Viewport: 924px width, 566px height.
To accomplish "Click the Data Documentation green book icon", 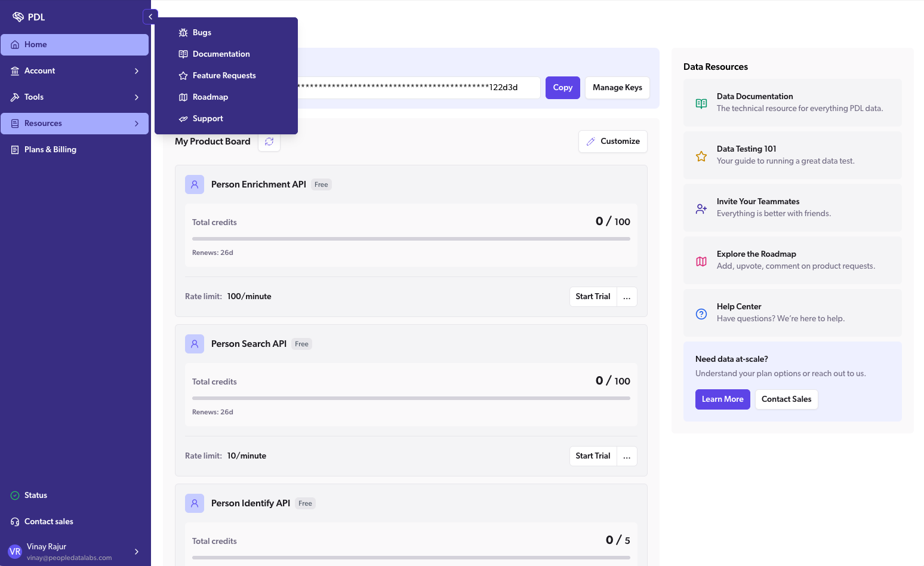I will pos(701,103).
